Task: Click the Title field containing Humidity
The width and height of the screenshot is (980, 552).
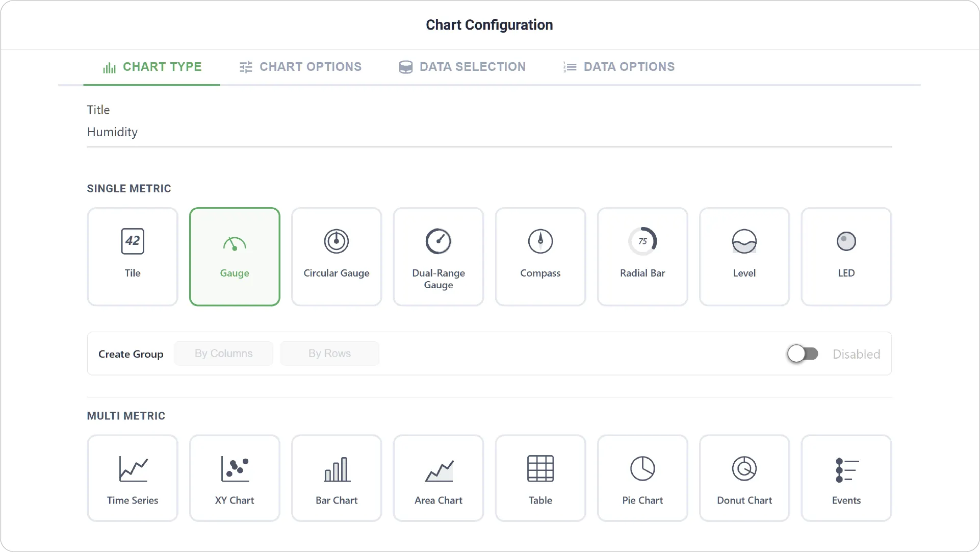Action: tap(489, 132)
